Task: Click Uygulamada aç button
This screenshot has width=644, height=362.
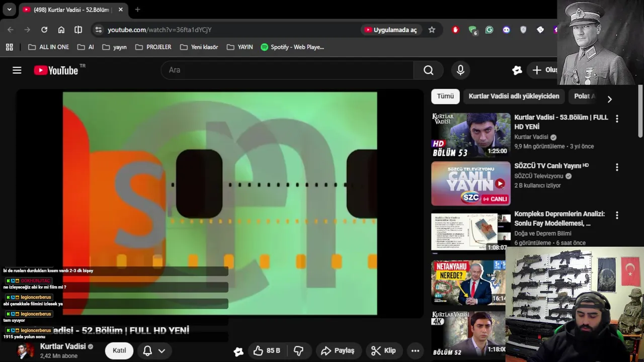Action: [x=390, y=30]
